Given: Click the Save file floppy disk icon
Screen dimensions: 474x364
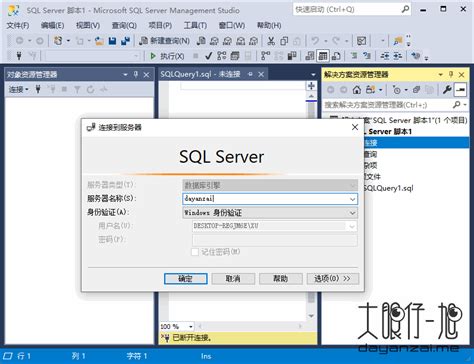Looking at the screenshot, I should (x=112, y=41).
